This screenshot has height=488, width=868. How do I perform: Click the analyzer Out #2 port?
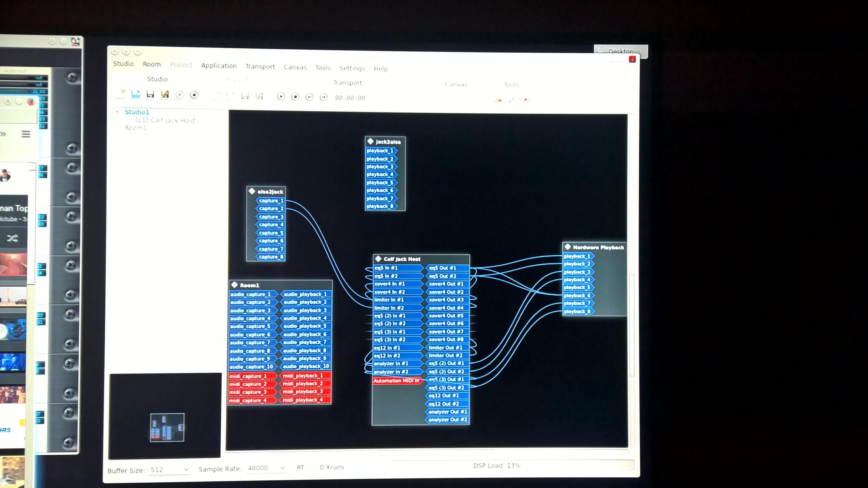coord(447,420)
